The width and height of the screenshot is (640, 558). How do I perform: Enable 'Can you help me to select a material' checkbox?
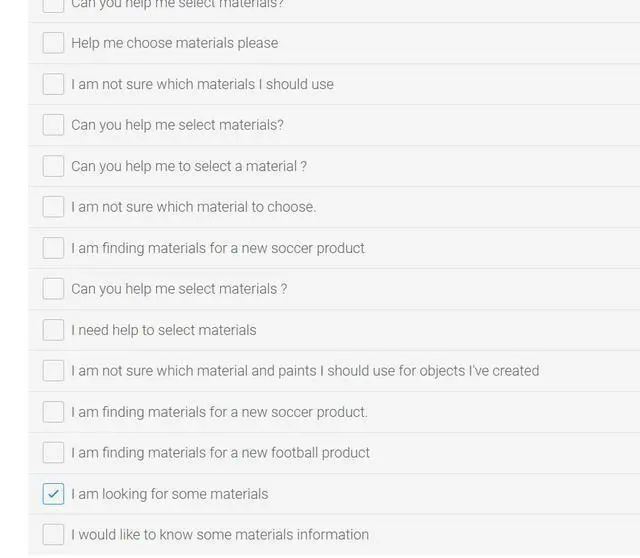click(53, 166)
